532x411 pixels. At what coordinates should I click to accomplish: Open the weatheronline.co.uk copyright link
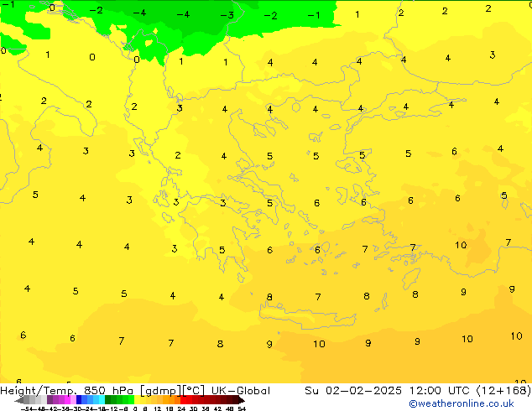pyautogui.click(x=462, y=403)
